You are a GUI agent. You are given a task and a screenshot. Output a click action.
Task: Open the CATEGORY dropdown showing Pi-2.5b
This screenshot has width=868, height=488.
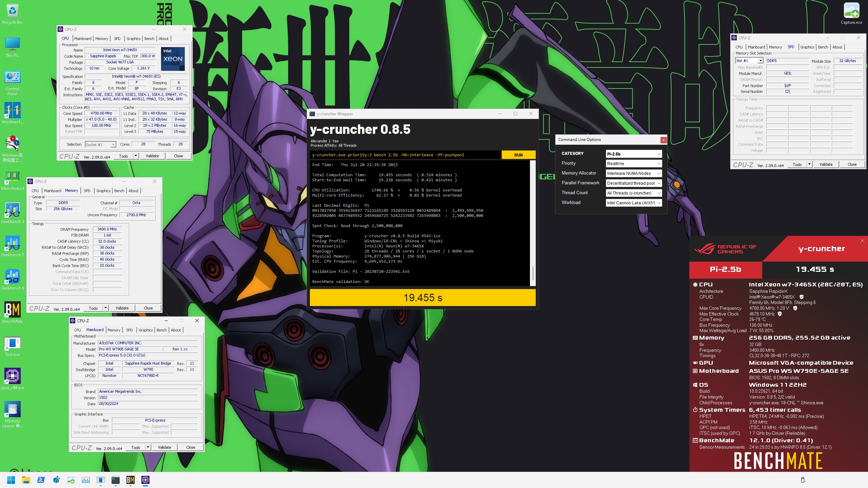[x=634, y=154]
